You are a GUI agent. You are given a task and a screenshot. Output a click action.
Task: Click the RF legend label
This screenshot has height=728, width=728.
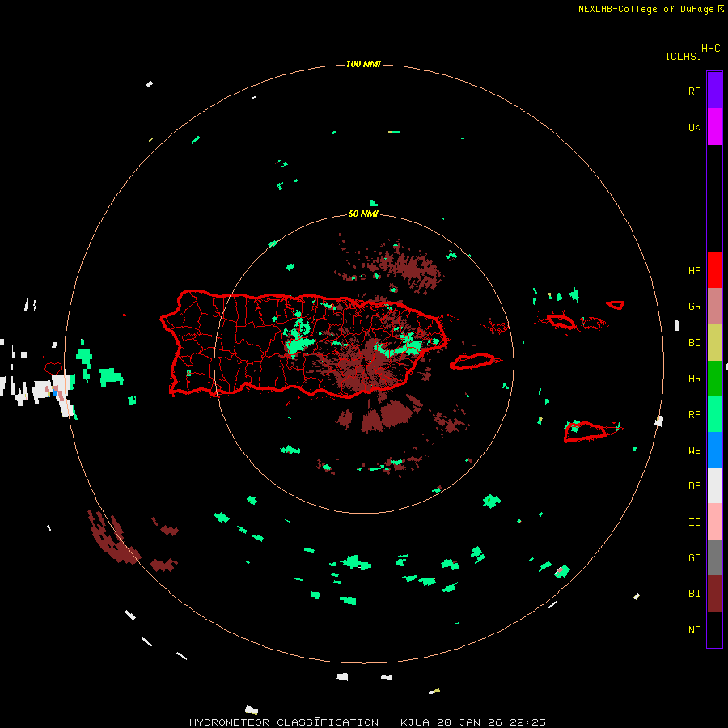click(x=695, y=91)
